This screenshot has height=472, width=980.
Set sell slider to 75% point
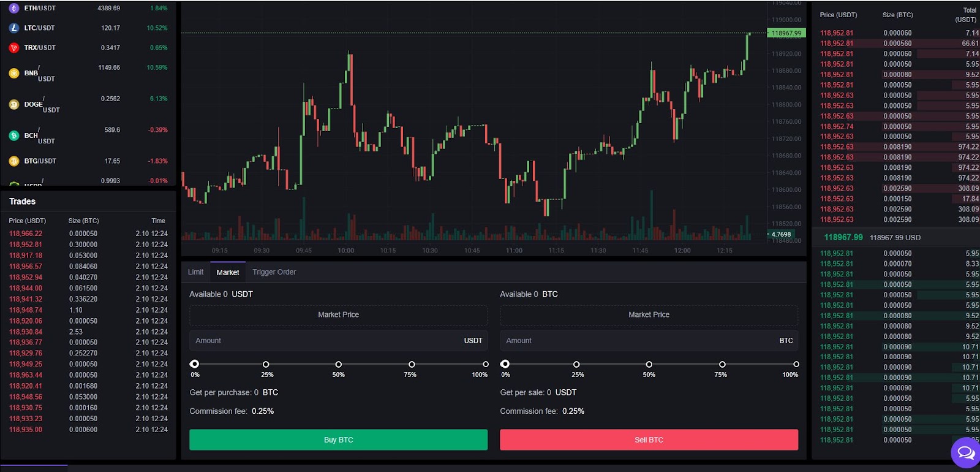tap(722, 365)
